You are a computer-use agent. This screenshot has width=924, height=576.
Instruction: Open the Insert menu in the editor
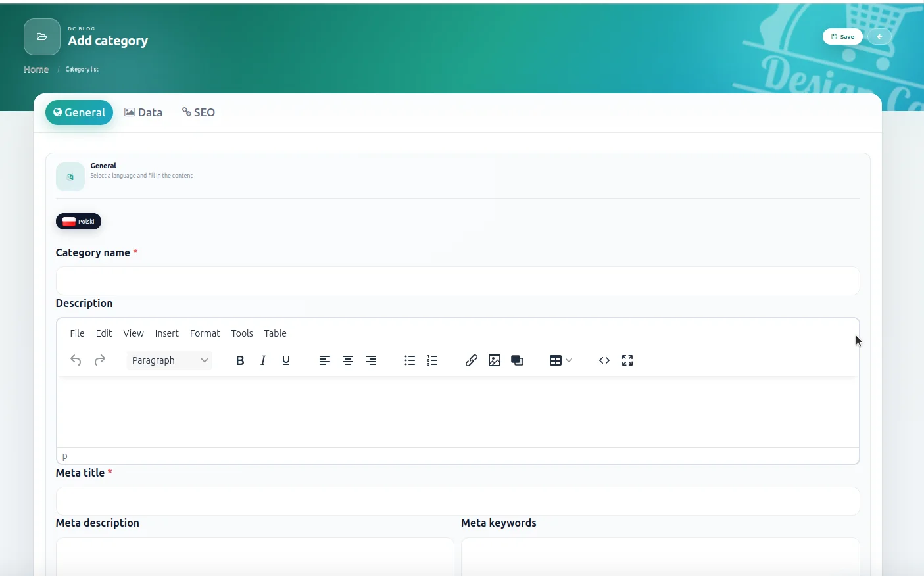coord(167,333)
